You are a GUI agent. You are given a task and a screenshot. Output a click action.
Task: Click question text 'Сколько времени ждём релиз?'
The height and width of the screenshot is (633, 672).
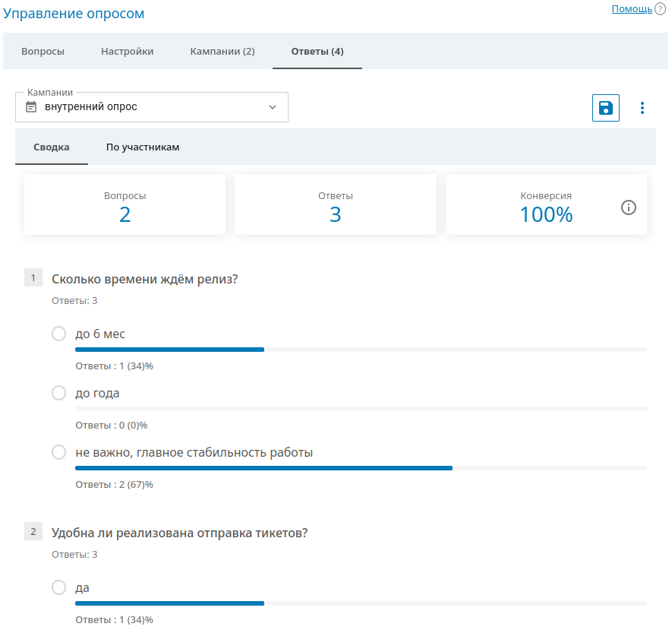coord(145,279)
